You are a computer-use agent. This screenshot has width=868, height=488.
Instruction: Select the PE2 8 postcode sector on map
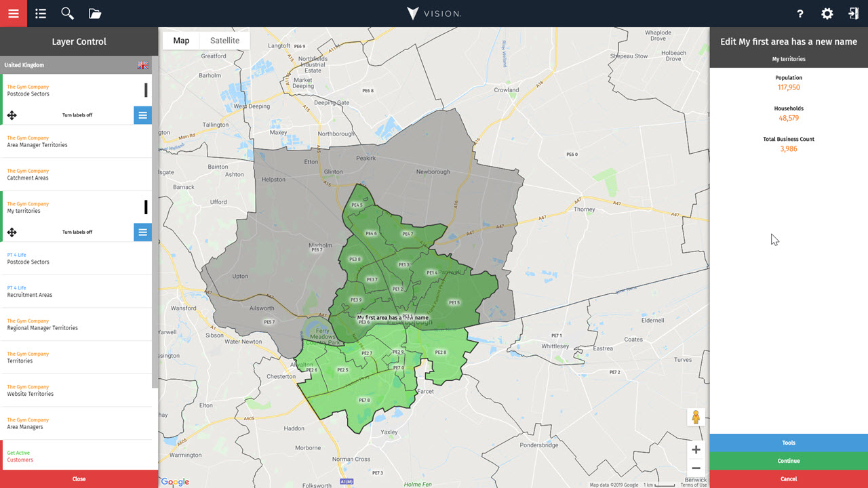point(440,352)
